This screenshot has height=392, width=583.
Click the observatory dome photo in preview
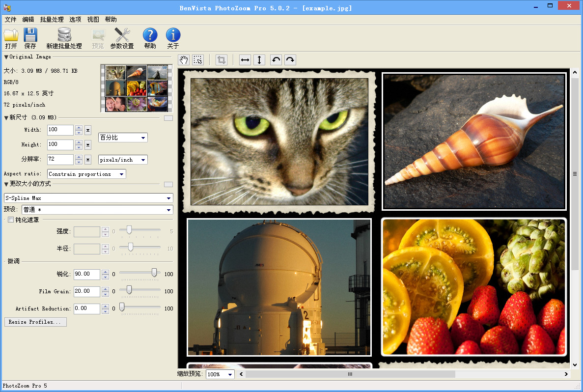point(279,287)
